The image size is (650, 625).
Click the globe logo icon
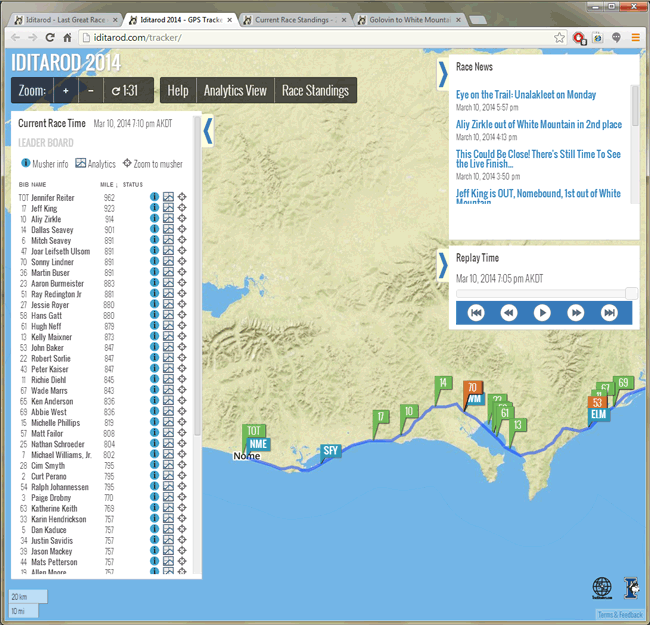click(x=601, y=588)
